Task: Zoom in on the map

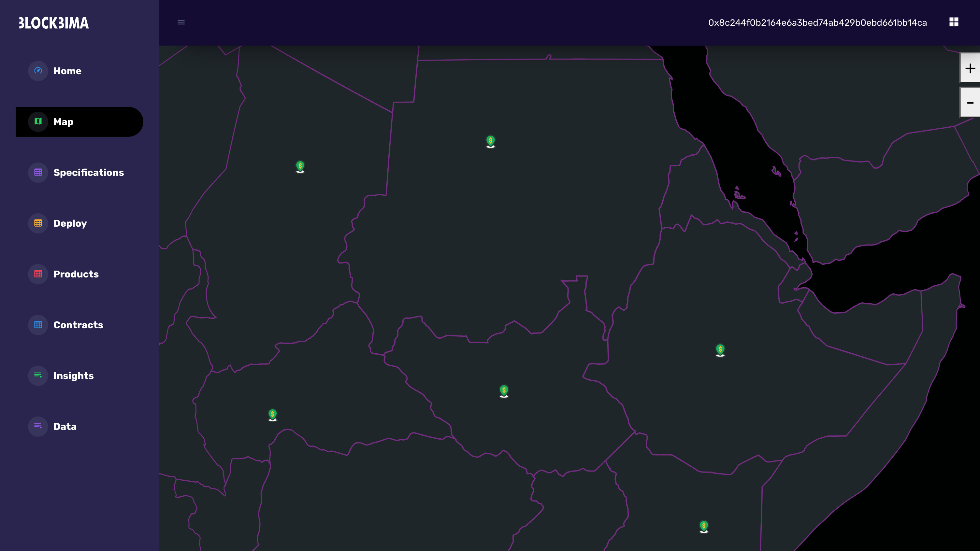Action: pos(970,68)
